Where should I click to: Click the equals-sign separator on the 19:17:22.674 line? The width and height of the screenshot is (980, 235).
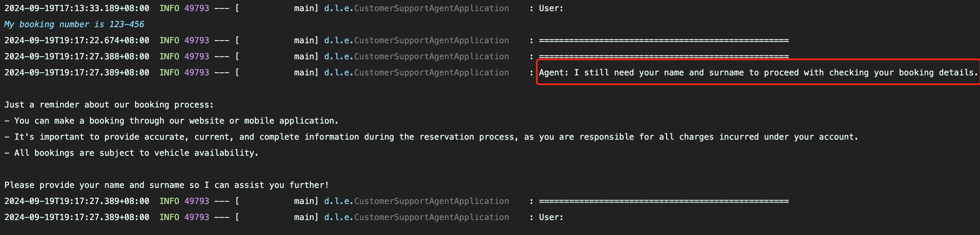(664, 40)
